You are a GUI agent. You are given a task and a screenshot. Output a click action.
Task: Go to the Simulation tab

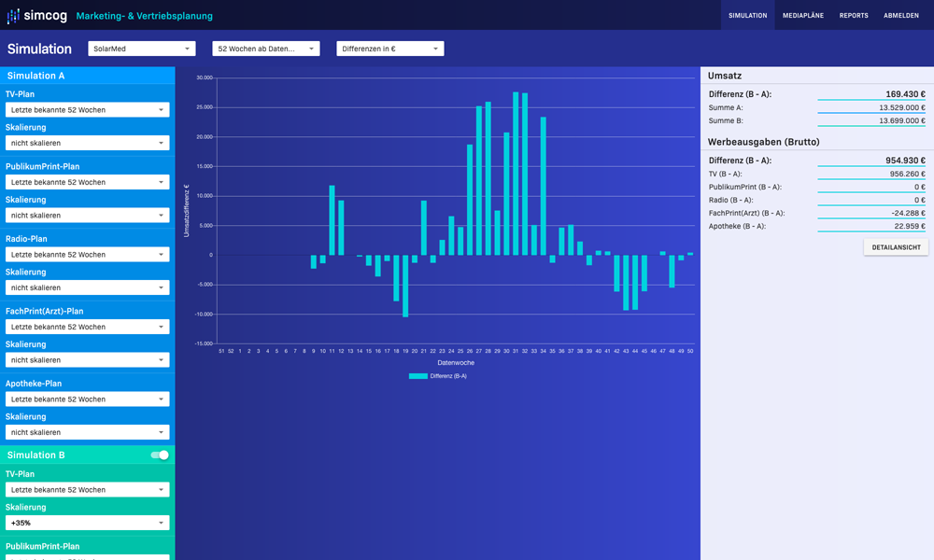(747, 16)
